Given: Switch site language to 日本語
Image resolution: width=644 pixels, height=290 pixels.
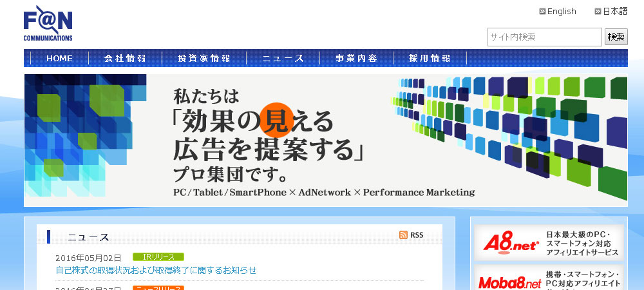Looking at the screenshot, I should [x=615, y=12].
